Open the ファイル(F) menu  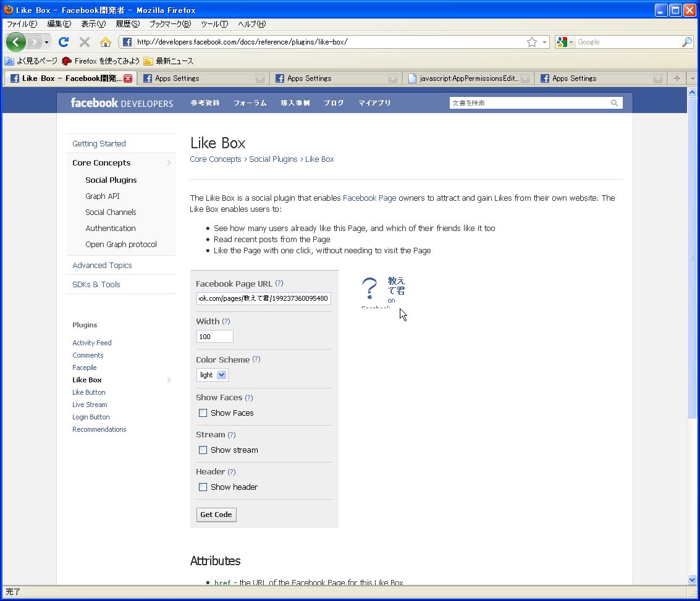point(22,24)
